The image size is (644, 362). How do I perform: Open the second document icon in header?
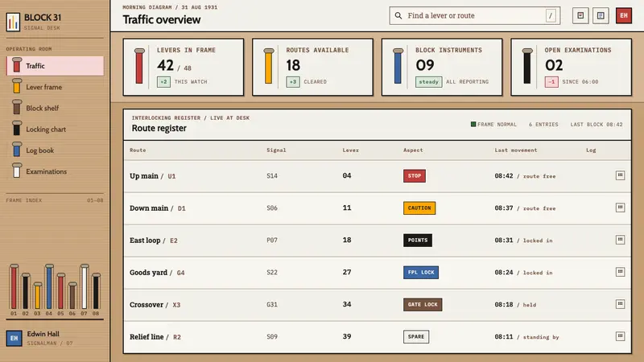(x=601, y=15)
